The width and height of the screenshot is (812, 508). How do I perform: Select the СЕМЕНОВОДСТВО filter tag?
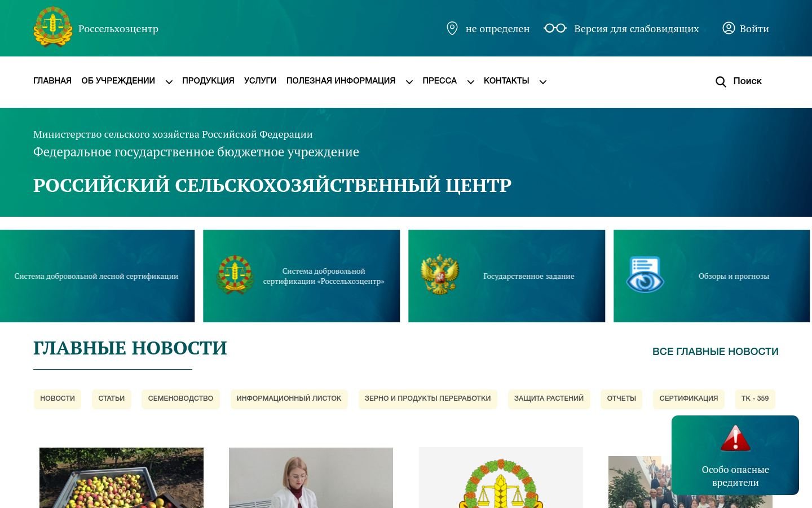click(180, 398)
